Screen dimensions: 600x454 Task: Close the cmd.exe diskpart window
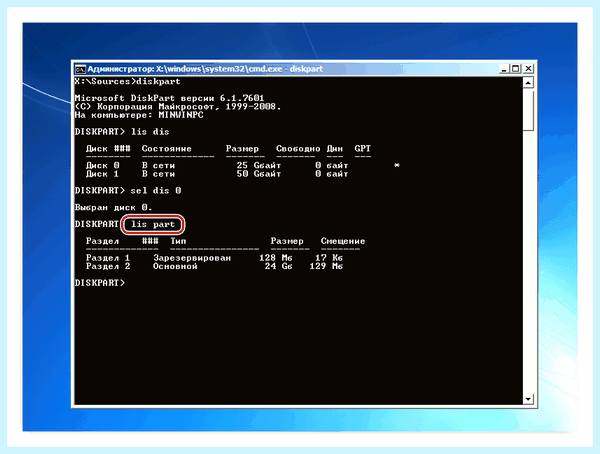coord(528,69)
